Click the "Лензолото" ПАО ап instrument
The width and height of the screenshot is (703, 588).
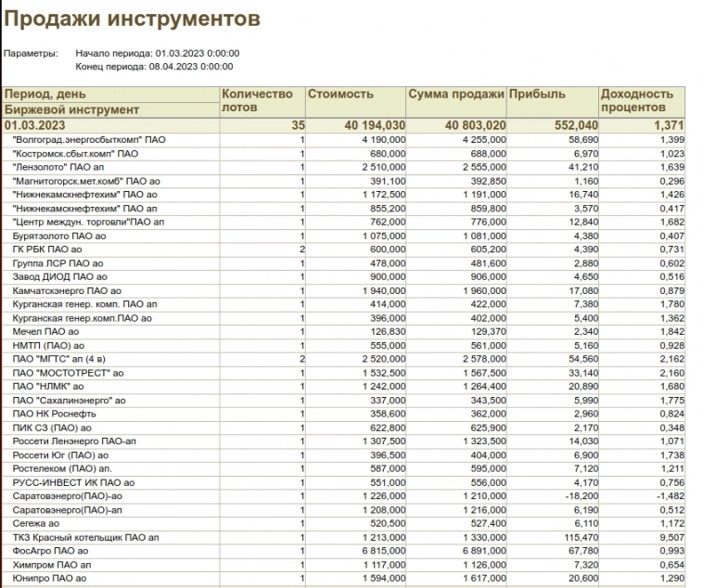coord(64,167)
